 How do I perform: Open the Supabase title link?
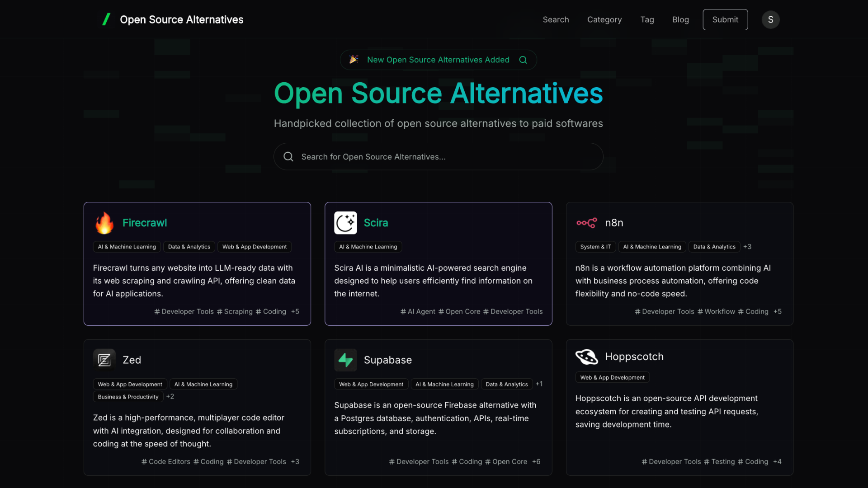[387, 360]
